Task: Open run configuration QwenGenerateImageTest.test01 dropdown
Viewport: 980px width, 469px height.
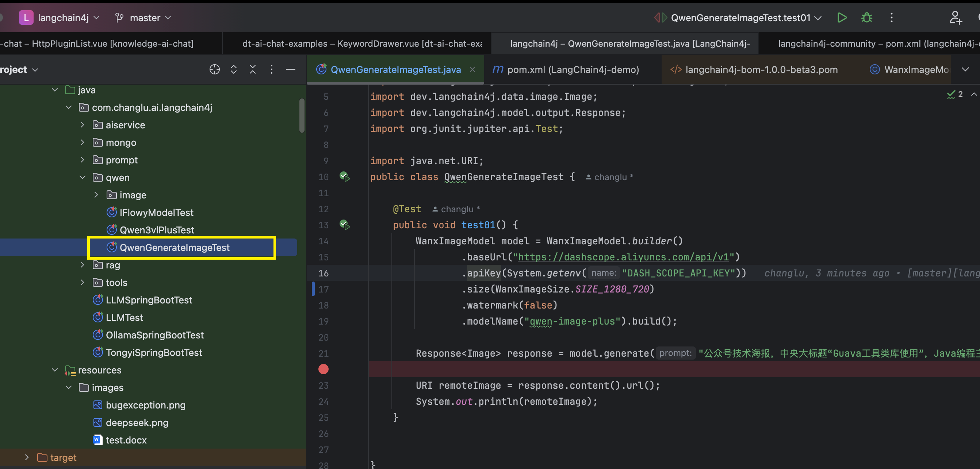Action: (x=740, y=18)
